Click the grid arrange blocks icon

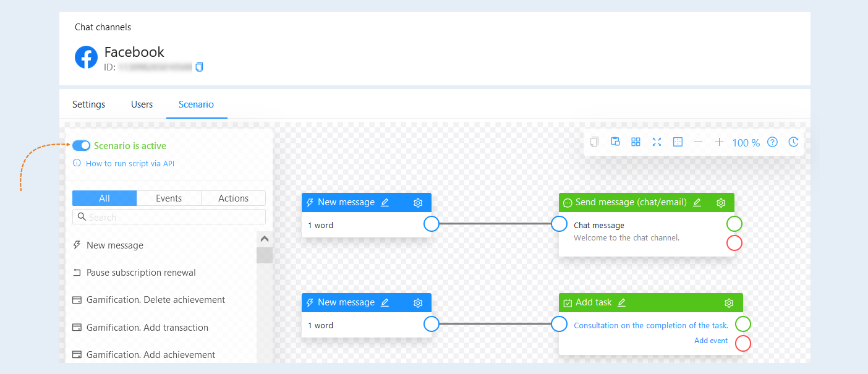(636, 142)
